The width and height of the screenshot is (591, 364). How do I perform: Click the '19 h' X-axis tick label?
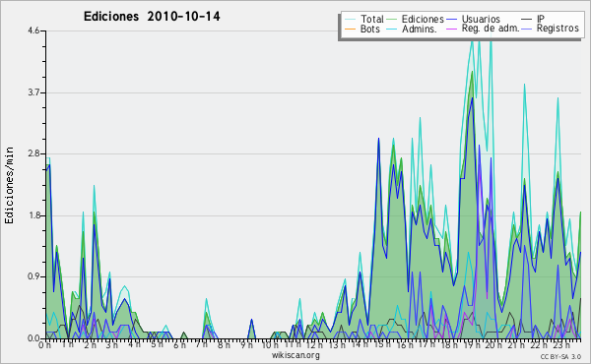click(x=471, y=344)
